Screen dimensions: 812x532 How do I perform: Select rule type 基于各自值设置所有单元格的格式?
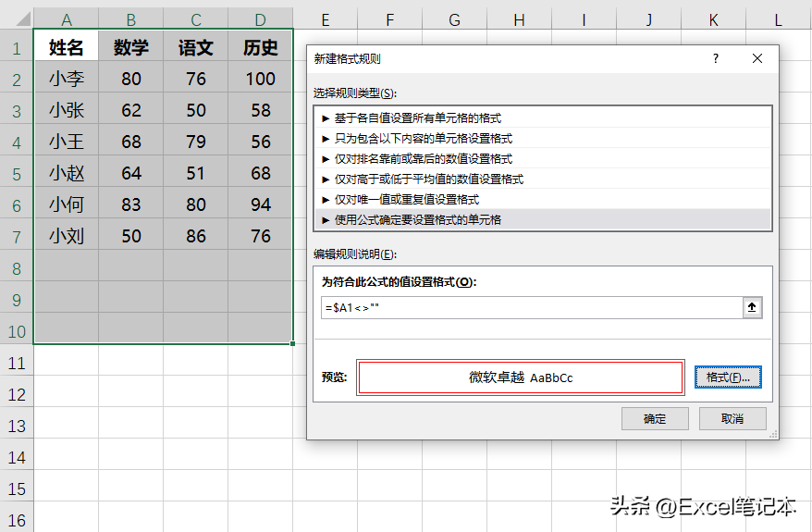(543, 118)
